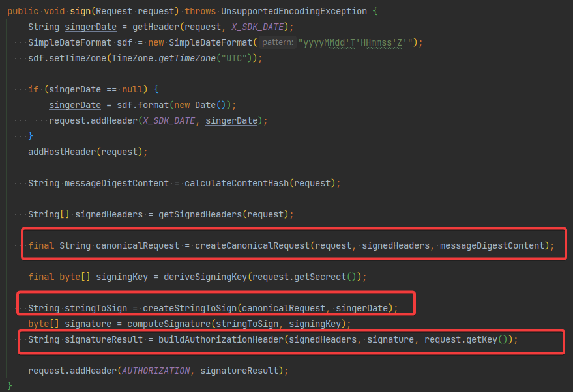Click request.getKey in the signatureResult line
This screenshot has height=392, width=573.
click(x=461, y=339)
